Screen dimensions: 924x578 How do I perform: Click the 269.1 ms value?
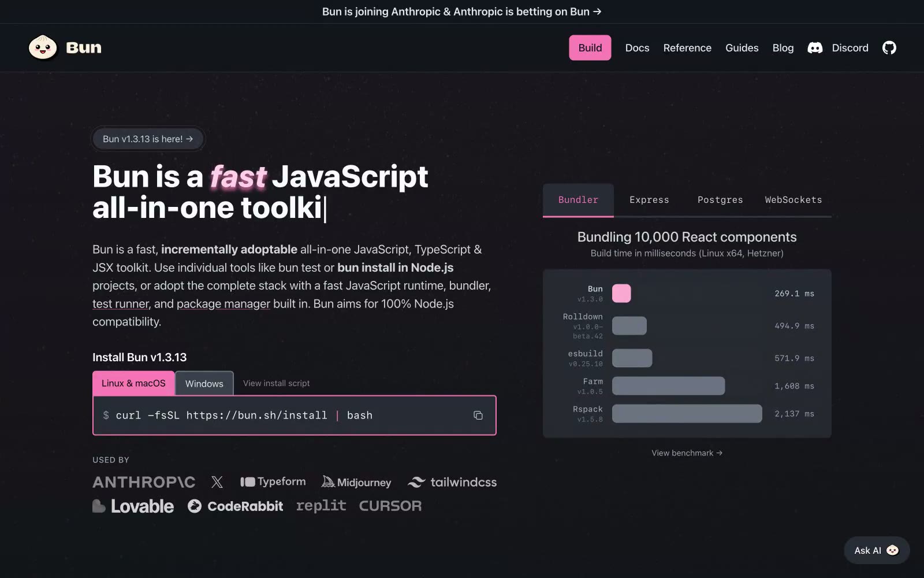click(x=794, y=294)
